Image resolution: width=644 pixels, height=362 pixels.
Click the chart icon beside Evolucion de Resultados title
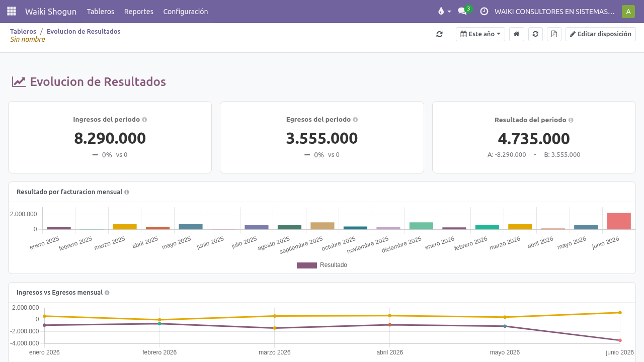(19, 82)
